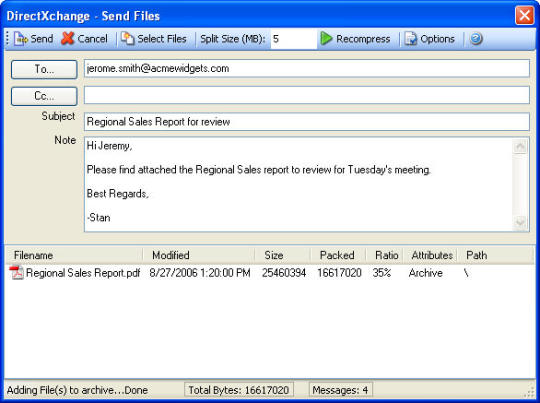Viewport: 540px width, 403px height.
Task: Click the size value 25460394
Action: click(x=284, y=273)
